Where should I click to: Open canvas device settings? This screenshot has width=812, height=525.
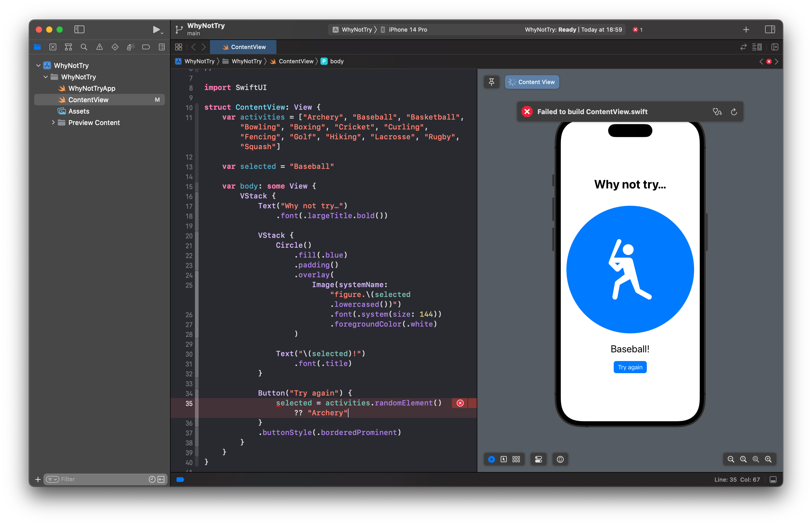tap(538, 459)
